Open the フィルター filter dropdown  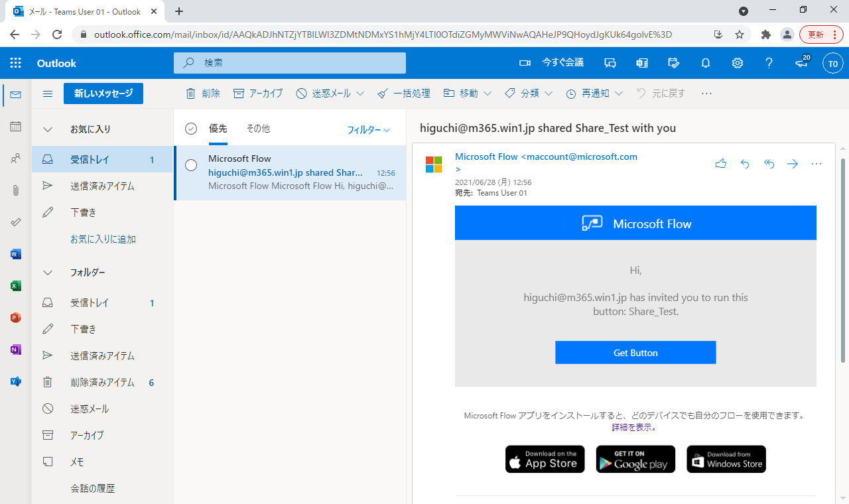tap(369, 130)
